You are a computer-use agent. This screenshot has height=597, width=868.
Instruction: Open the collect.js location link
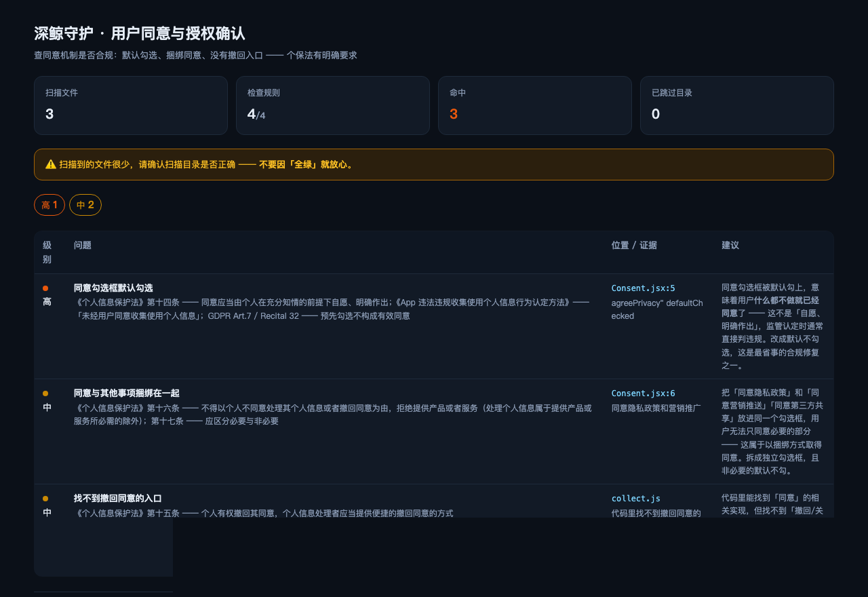[x=635, y=499]
